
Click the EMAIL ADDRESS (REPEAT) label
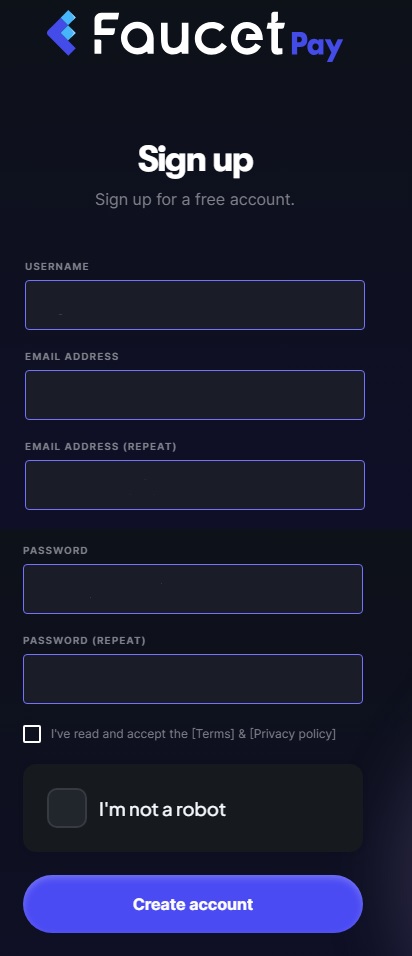(101, 447)
